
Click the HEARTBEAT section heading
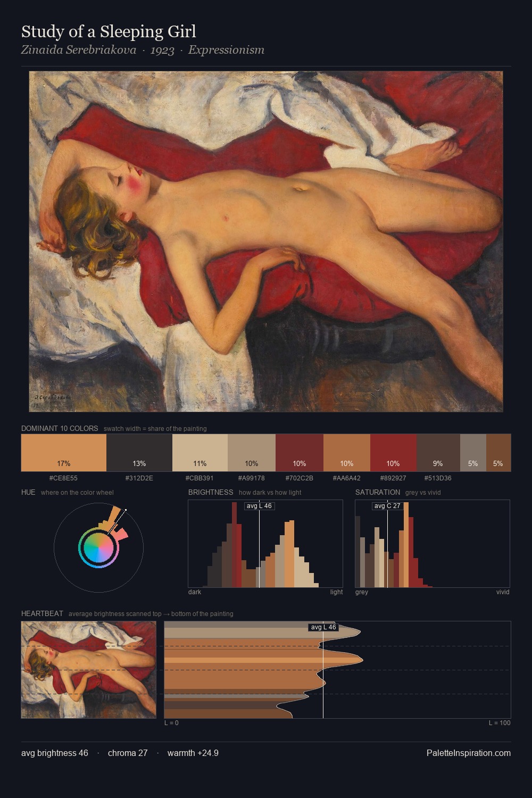pos(42,613)
